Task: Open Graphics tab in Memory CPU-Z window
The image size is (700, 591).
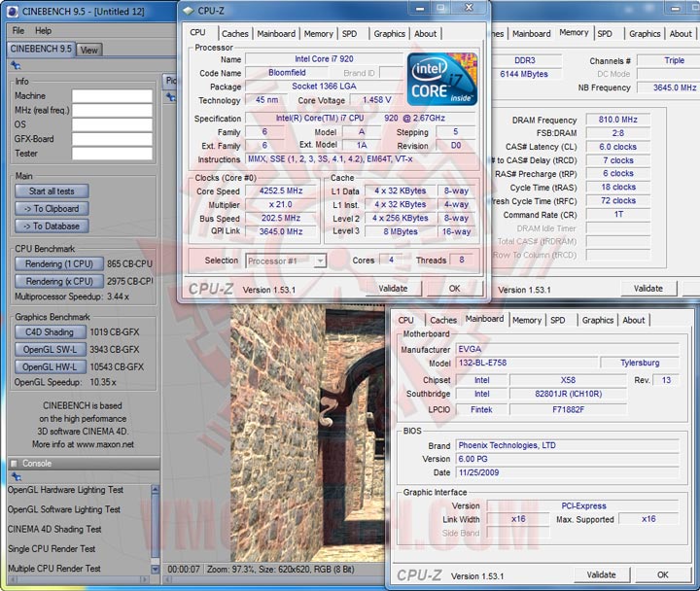Action: click(x=645, y=34)
